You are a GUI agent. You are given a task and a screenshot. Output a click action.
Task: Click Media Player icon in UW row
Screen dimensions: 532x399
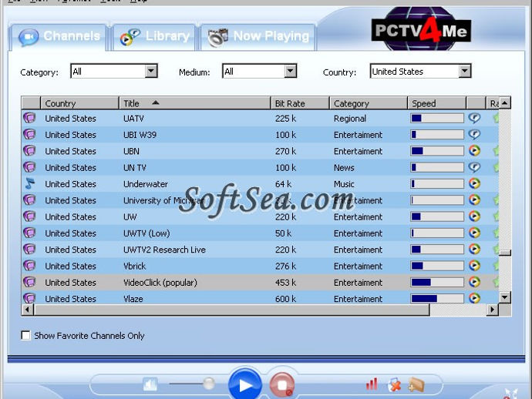474,216
